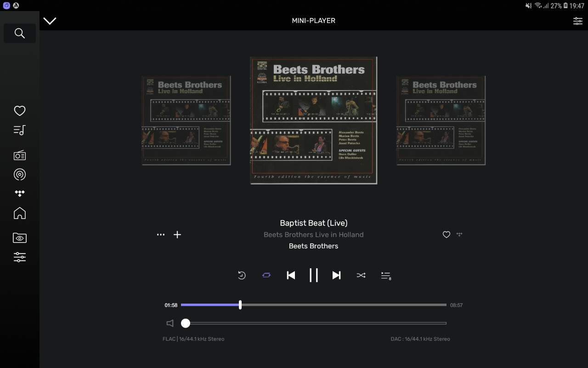Toggle repeat mode
Viewport: 588px width, 368px height.
pyautogui.click(x=266, y=275)
